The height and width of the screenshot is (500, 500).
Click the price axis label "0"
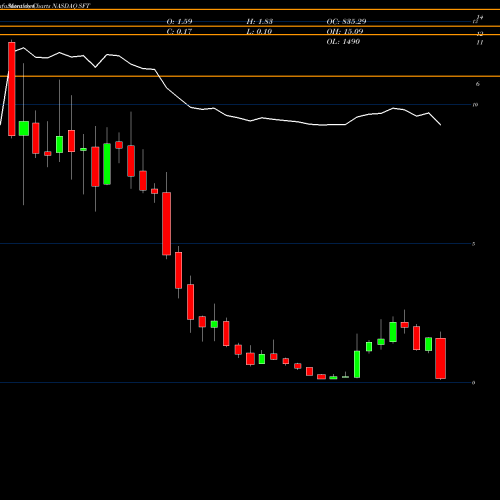point(474,383)
